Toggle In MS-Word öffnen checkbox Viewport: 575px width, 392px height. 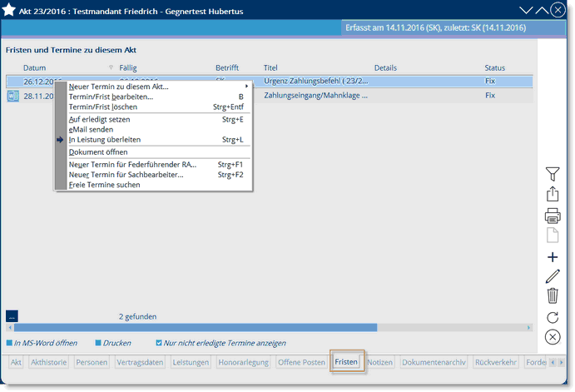(x=9, y=343)
